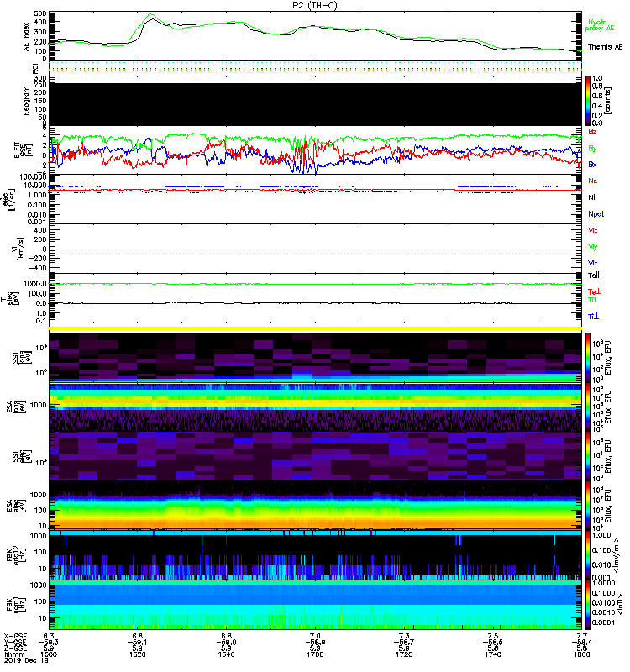
Task: Click the "<|mV/m|>" color bar unit label
Action: pyautogui.click(x=616, y=555)
